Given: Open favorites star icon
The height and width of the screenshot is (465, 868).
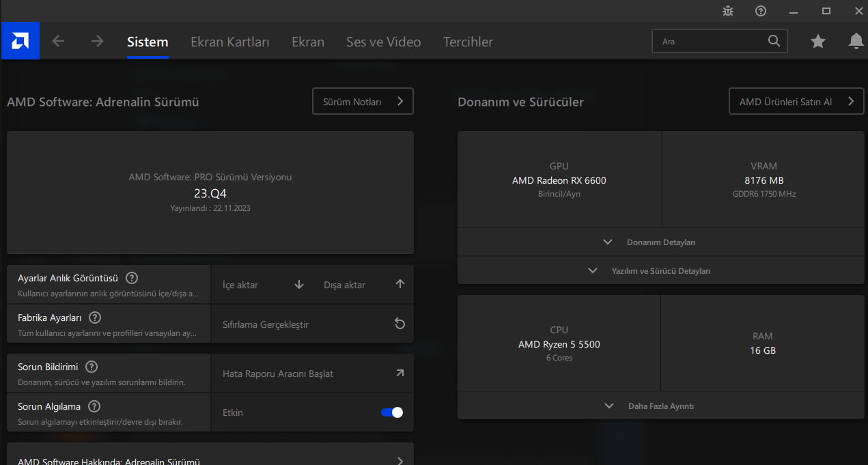Looking at the screenshot, I should [818, 42].
